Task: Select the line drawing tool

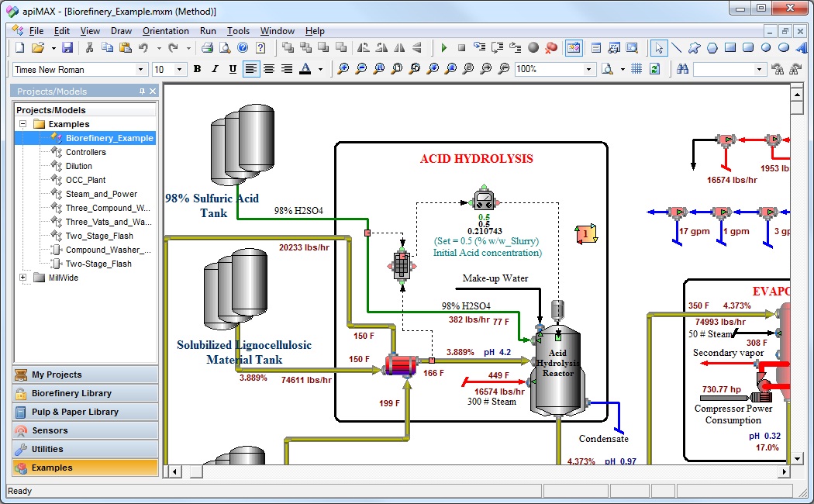Action: (x=677, y=48)
